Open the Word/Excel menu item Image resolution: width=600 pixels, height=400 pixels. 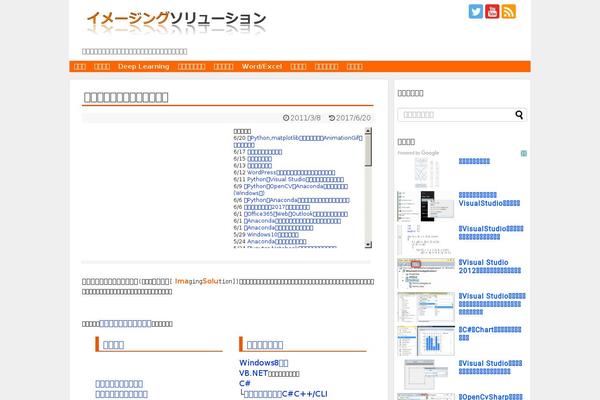coord(262,67)
